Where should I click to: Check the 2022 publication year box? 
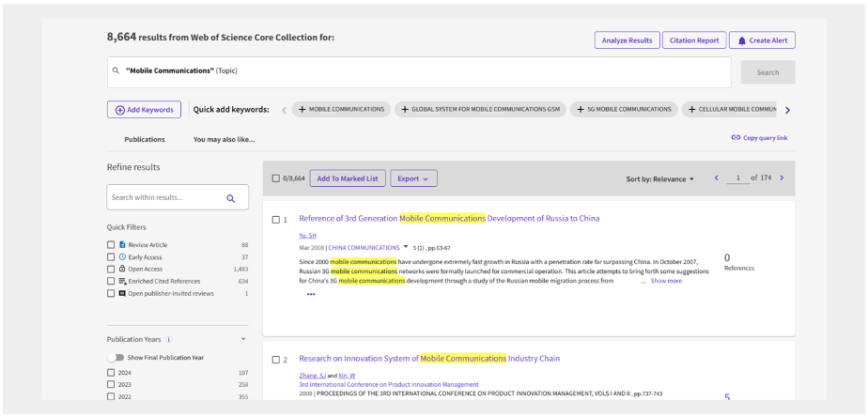[x=111, y=396]
